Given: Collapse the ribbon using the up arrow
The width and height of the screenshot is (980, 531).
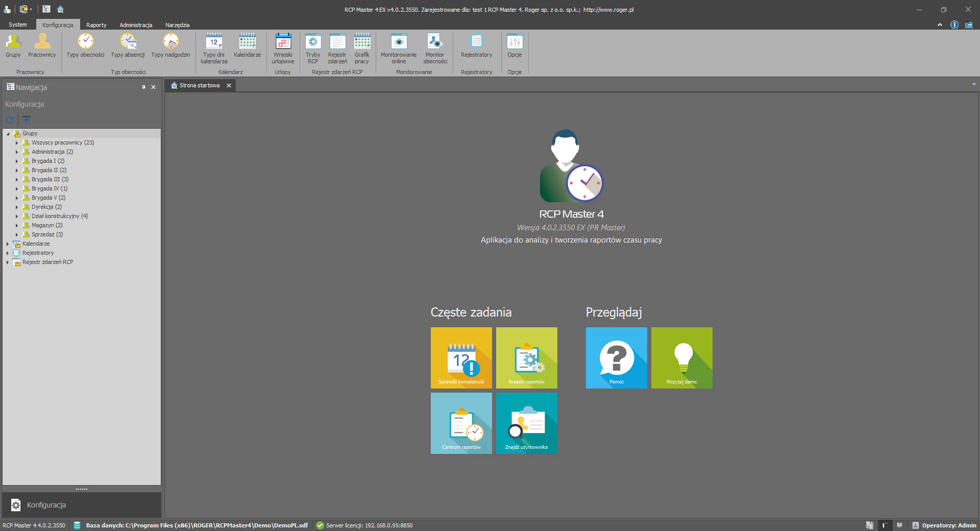Looking at the screenshot, I should click(x=940, y=25).
